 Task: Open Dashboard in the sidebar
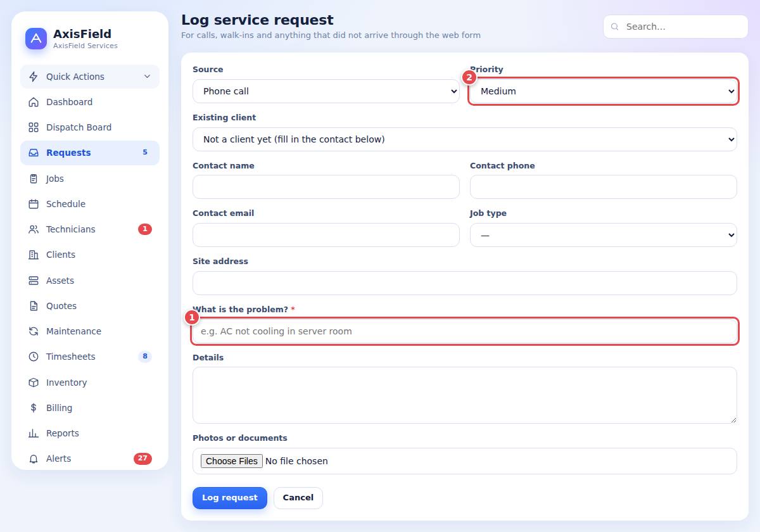pos(90,102)
